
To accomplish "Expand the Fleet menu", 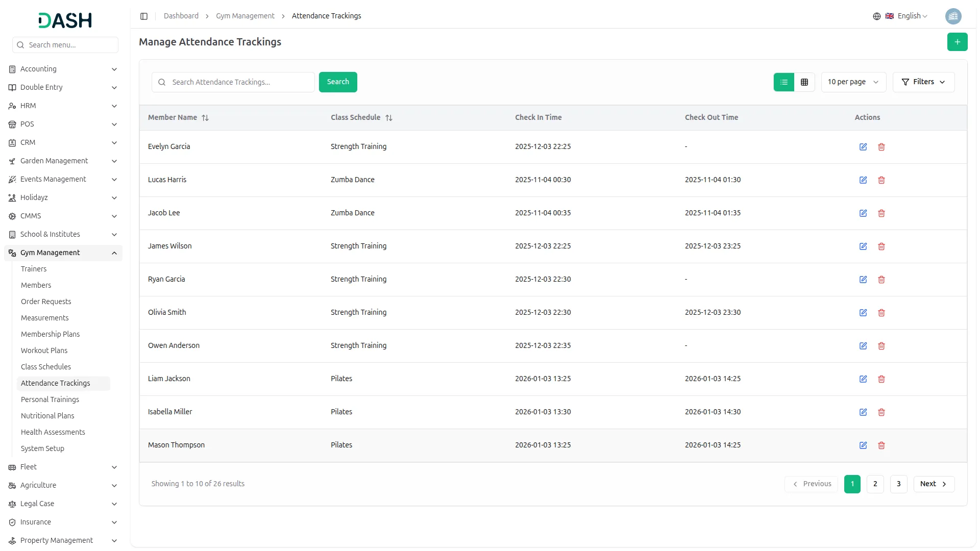I will coord(63,467).
